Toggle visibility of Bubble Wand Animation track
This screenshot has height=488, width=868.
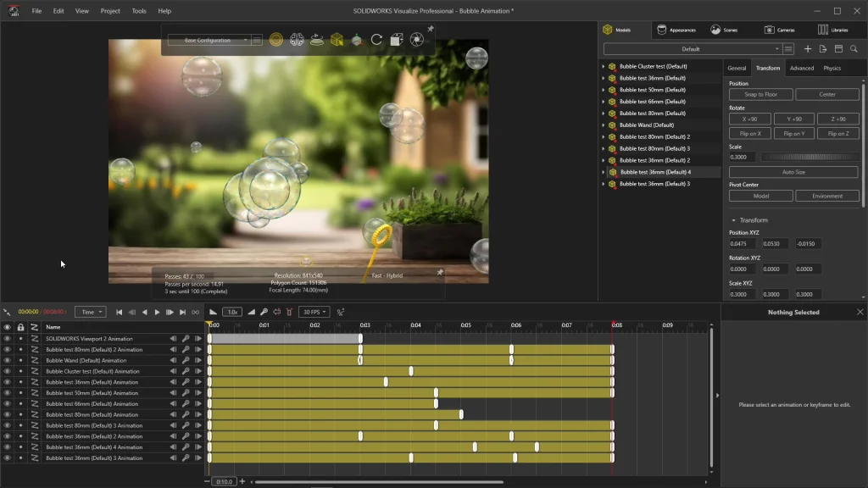pyautogui.click(x=7, y=360)
